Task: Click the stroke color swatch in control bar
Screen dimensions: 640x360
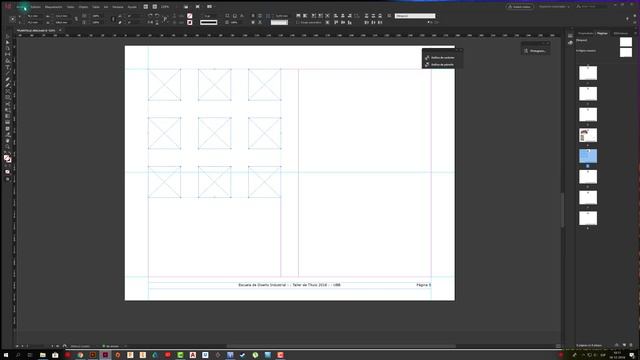Action: [190, 22]
